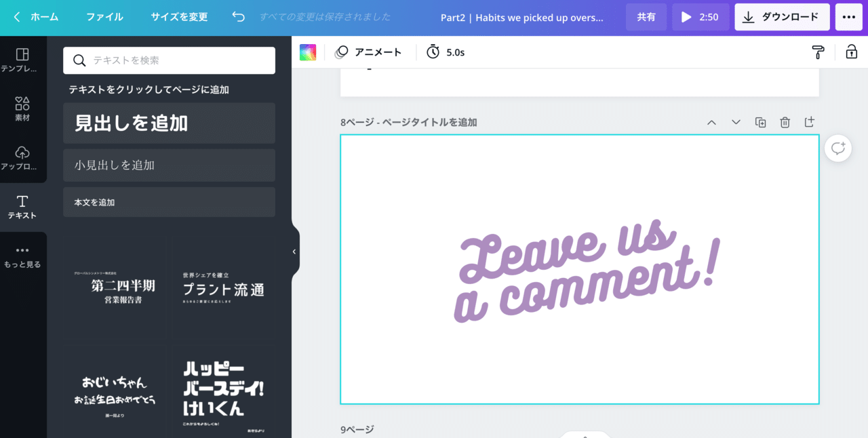Add a comment on page 8
This screenshot has width=868, height=438.
click(x=837, y=148)
